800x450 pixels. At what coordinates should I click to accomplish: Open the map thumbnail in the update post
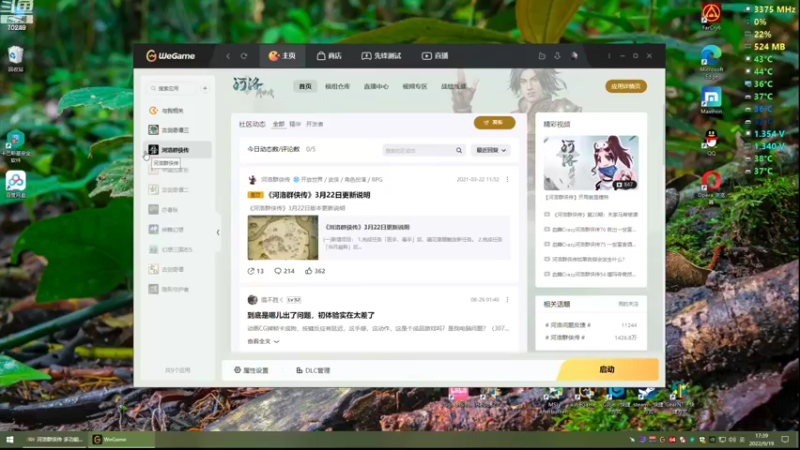point(283,238)
